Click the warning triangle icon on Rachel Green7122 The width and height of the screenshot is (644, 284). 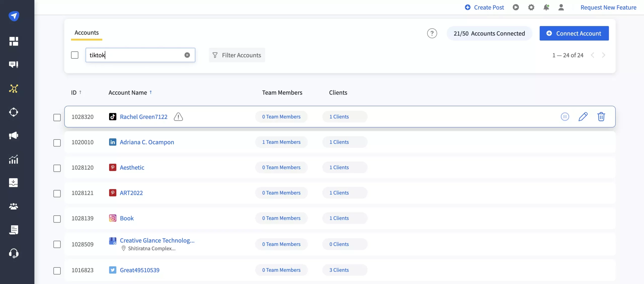coord(178,116)
